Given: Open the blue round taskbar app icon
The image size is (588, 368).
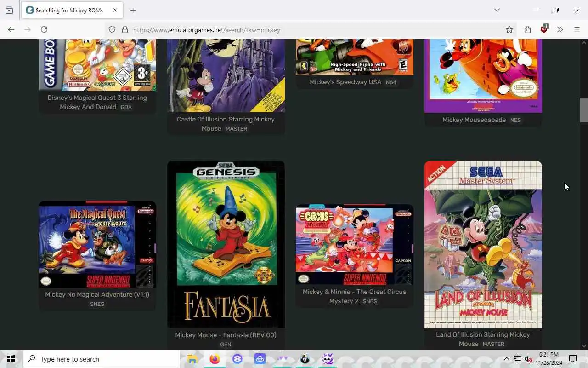Looking at the screenshot, I should [237, 359].
